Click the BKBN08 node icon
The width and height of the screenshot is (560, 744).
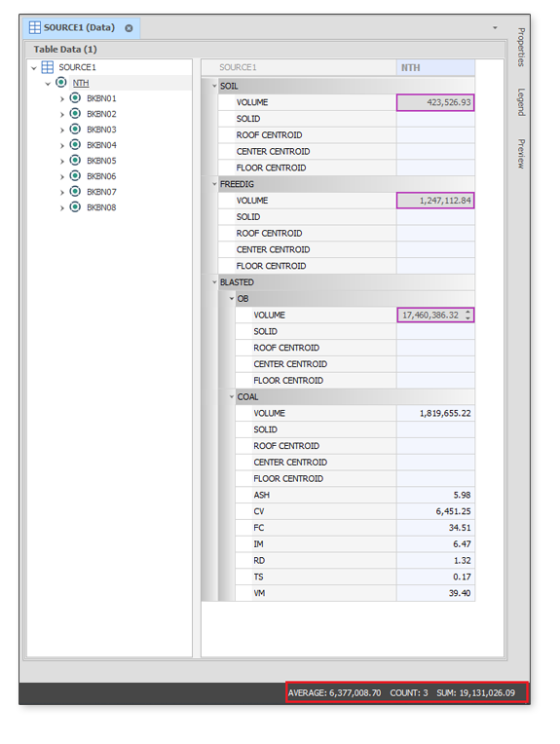(x=75, y=206)
